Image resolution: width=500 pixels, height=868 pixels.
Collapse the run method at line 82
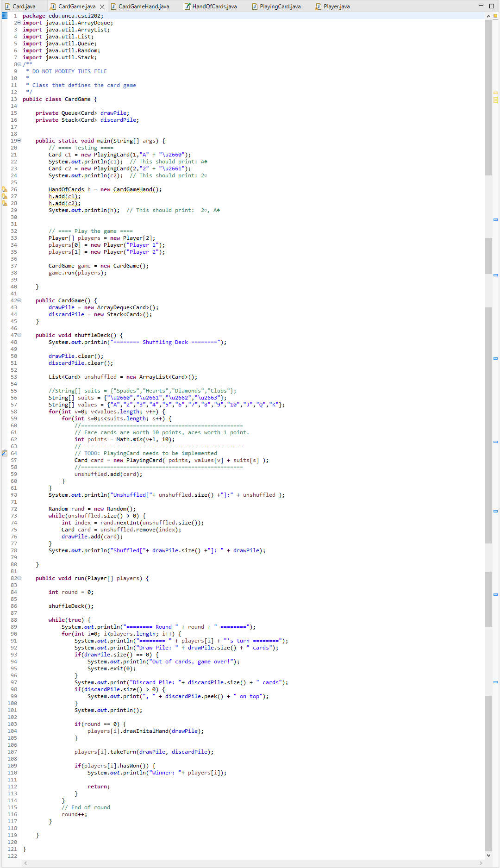pyautogui.click(x=19, y=578)
